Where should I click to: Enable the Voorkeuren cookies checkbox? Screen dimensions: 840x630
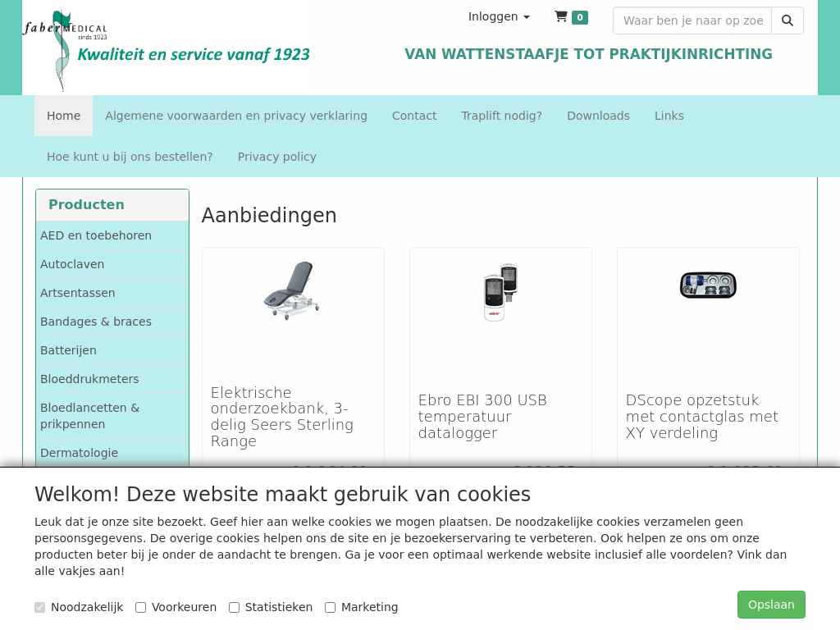140,607
